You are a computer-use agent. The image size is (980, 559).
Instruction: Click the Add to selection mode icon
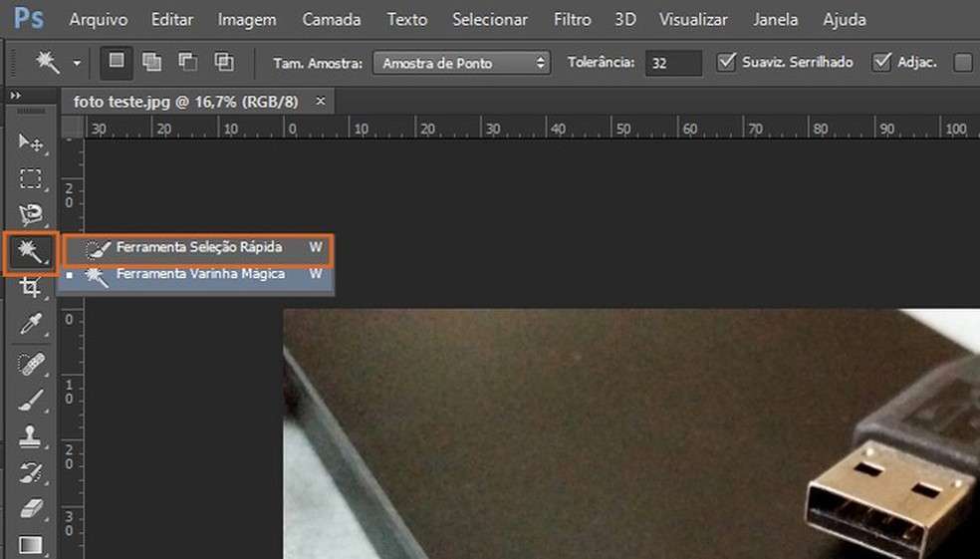point(151,62)
